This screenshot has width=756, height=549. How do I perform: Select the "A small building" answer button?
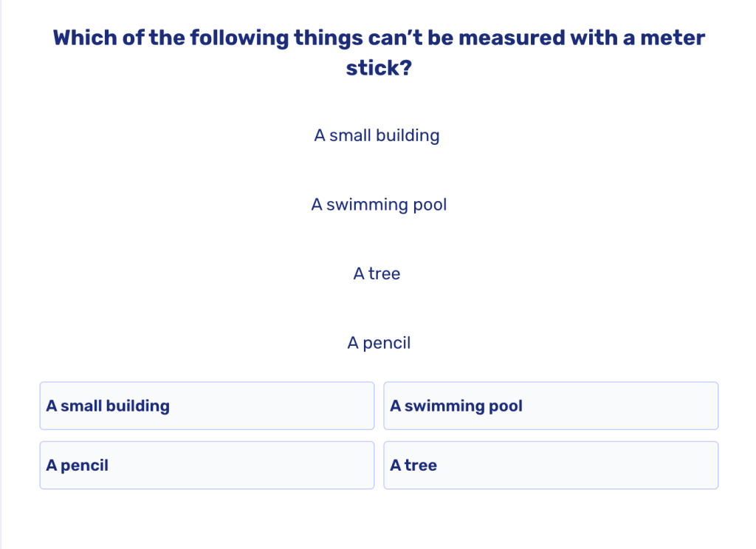pyautogui.click(x=207, y=406)
